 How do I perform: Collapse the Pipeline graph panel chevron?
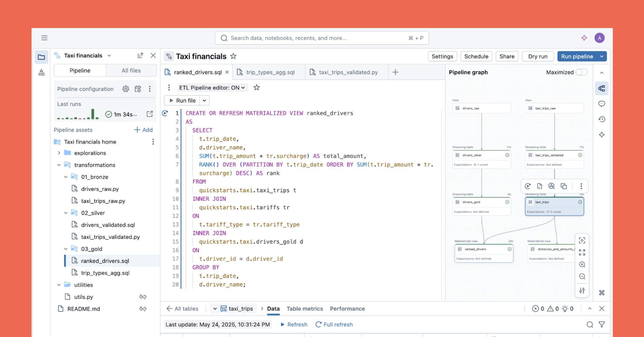[602, 73]
